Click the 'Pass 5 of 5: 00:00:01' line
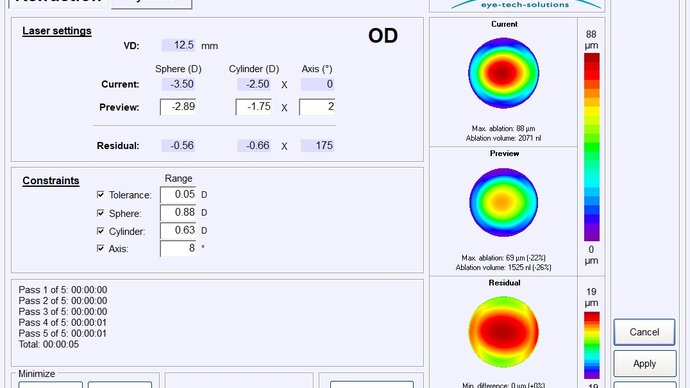690x388 pixels. [x=62, y=333]
